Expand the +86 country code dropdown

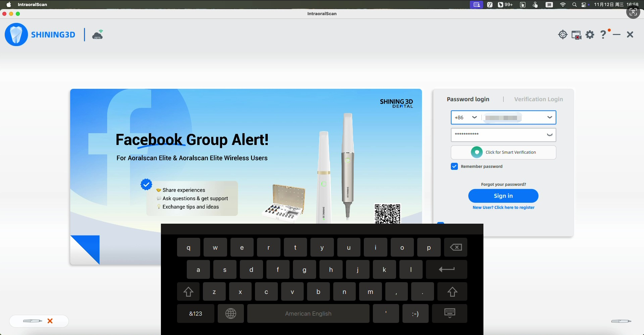474,117
